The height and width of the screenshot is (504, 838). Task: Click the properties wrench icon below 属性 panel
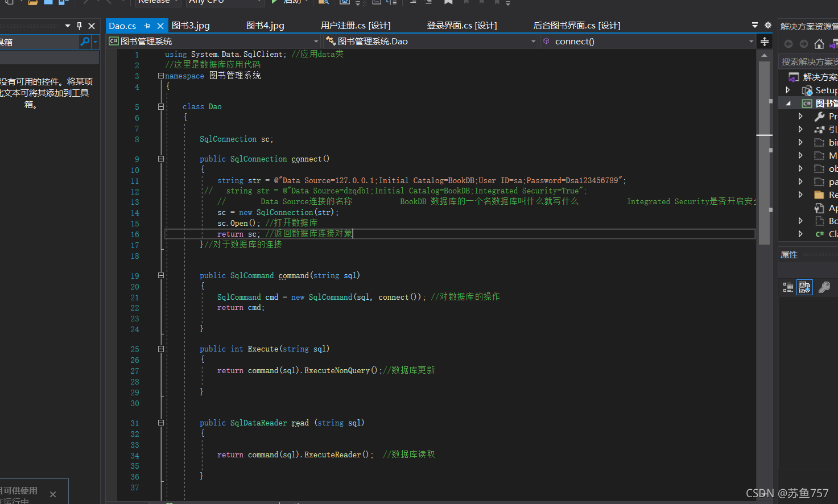[x=824, y=287]
